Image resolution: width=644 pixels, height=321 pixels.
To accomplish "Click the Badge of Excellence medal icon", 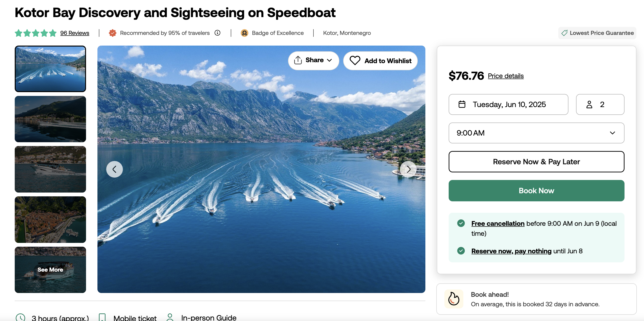I will click(244, 33).
